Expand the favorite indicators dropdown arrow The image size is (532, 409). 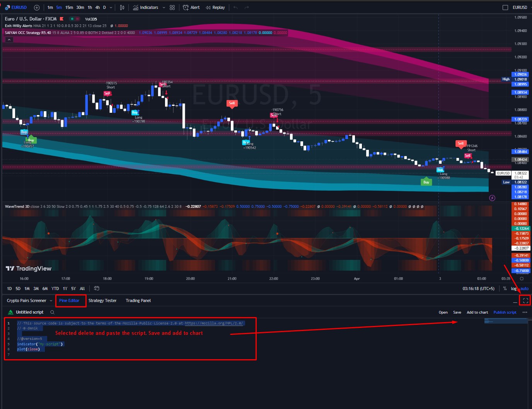pos(164,7)
